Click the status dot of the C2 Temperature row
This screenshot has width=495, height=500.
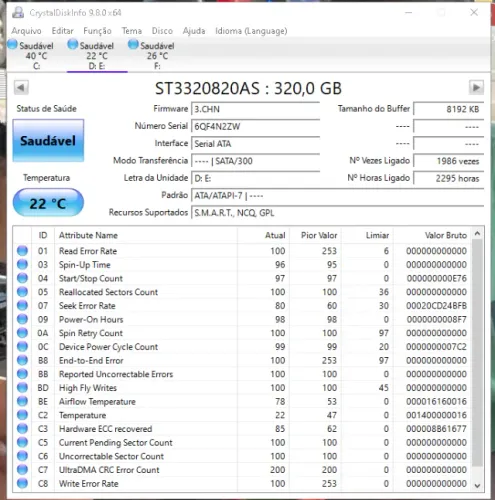click(22, 415)
